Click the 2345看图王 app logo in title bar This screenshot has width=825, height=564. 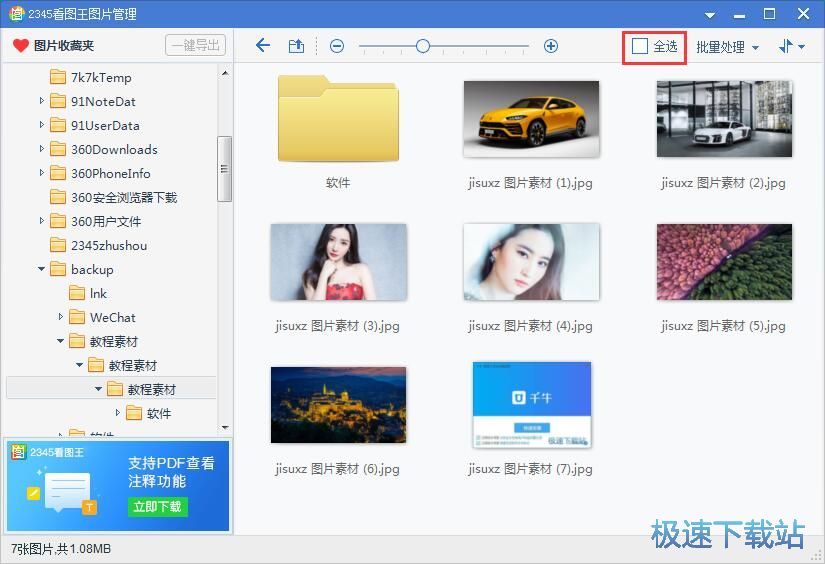click(17, 14)
